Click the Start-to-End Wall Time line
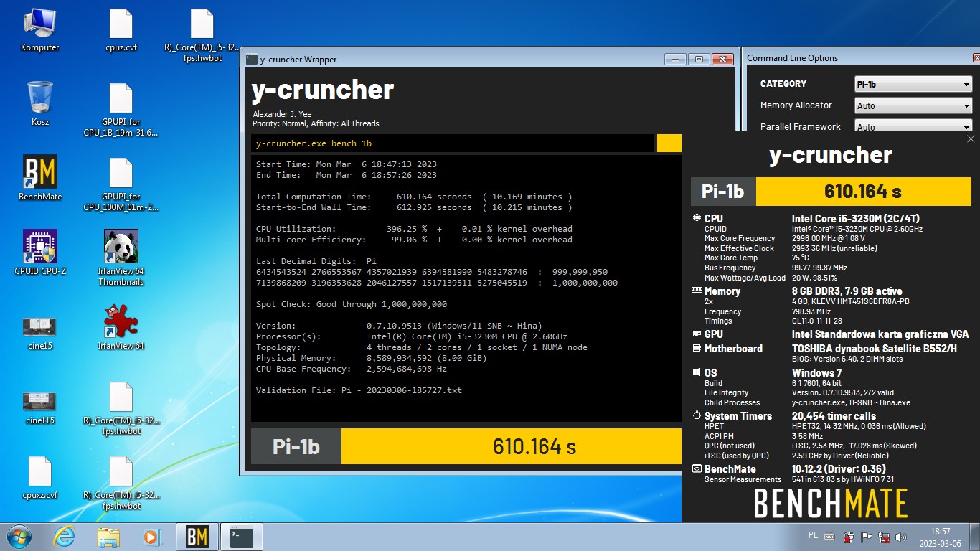 click(x=414, y=207)
